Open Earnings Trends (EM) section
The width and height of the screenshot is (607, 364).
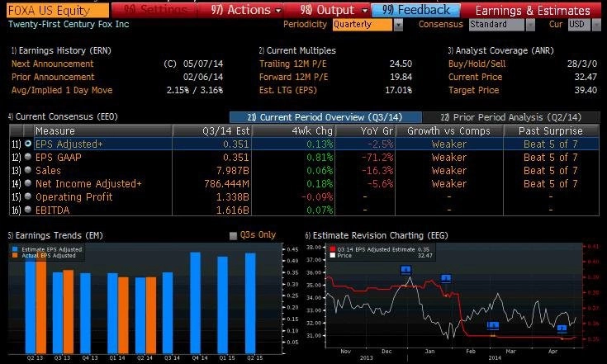[55, 235]
